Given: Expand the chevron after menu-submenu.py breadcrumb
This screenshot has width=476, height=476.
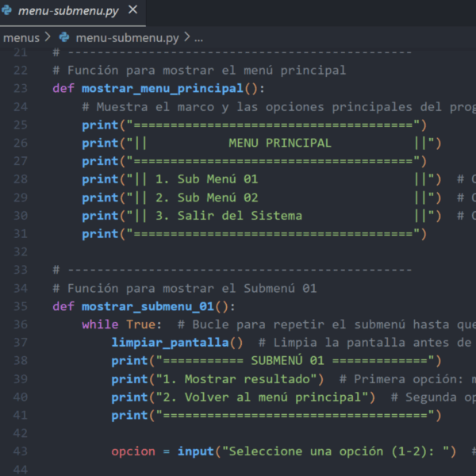Looking at the screenshot, I should [187, 37].
